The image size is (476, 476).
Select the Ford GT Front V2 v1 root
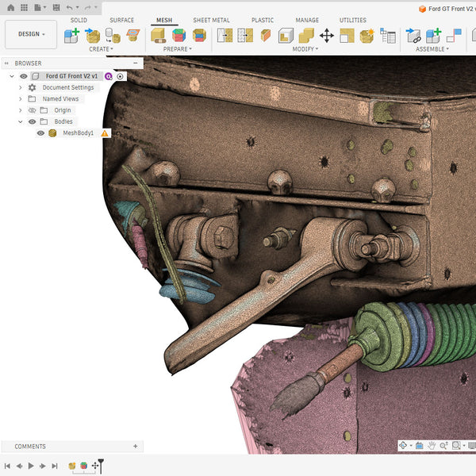point(71,76)
